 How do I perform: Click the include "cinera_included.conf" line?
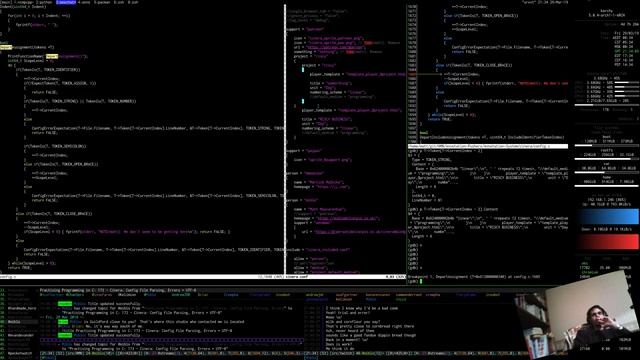[x=318, y=250]
